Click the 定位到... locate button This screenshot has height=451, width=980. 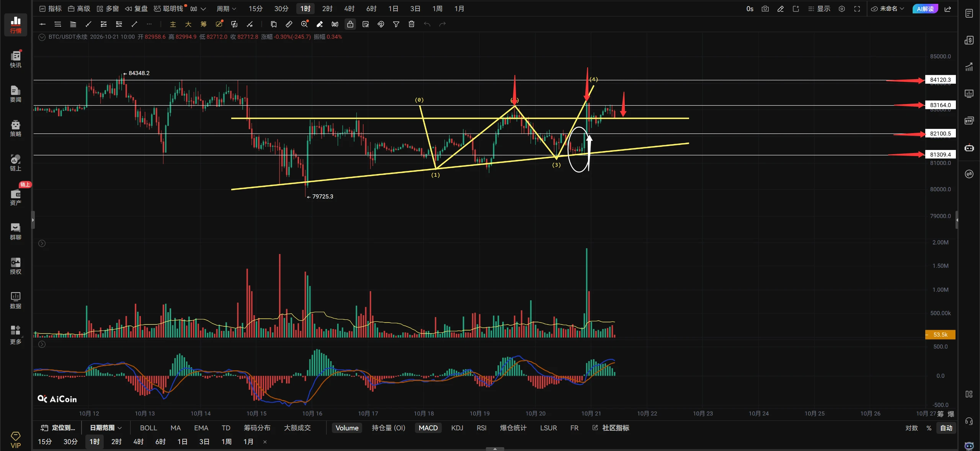58,428
